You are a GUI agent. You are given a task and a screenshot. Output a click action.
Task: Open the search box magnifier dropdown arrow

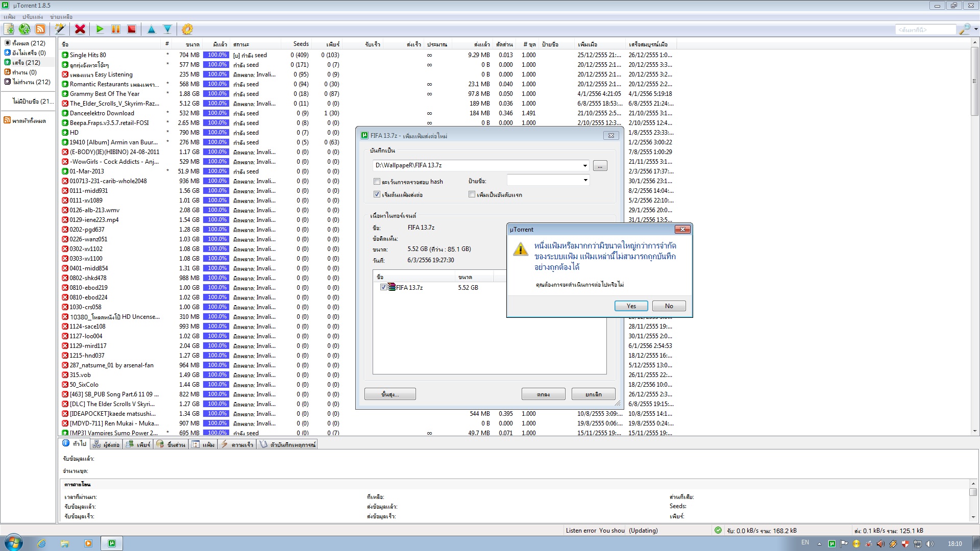[x=975, y=30]
